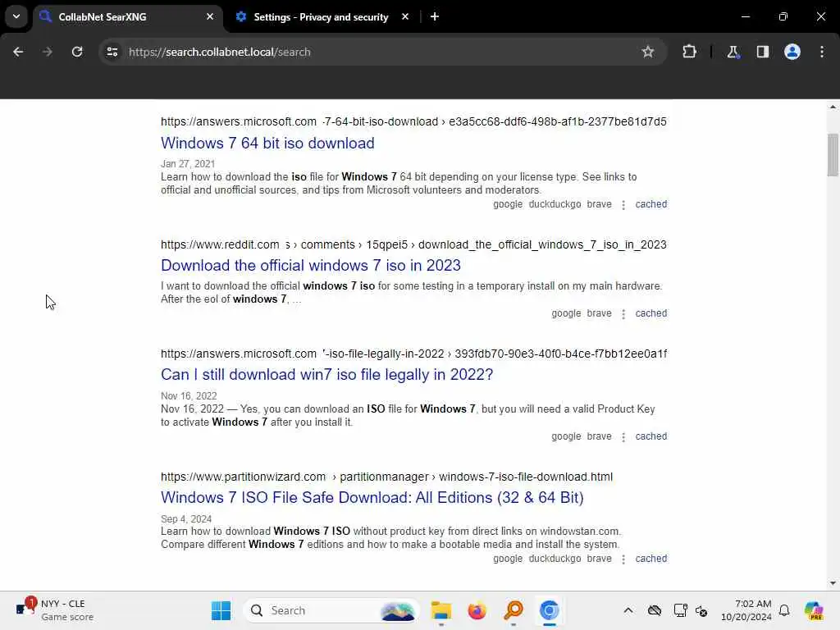This screenshot has width=840, height=630.
Task: Open the Copilot preview icon
Action: click(814, 610)
